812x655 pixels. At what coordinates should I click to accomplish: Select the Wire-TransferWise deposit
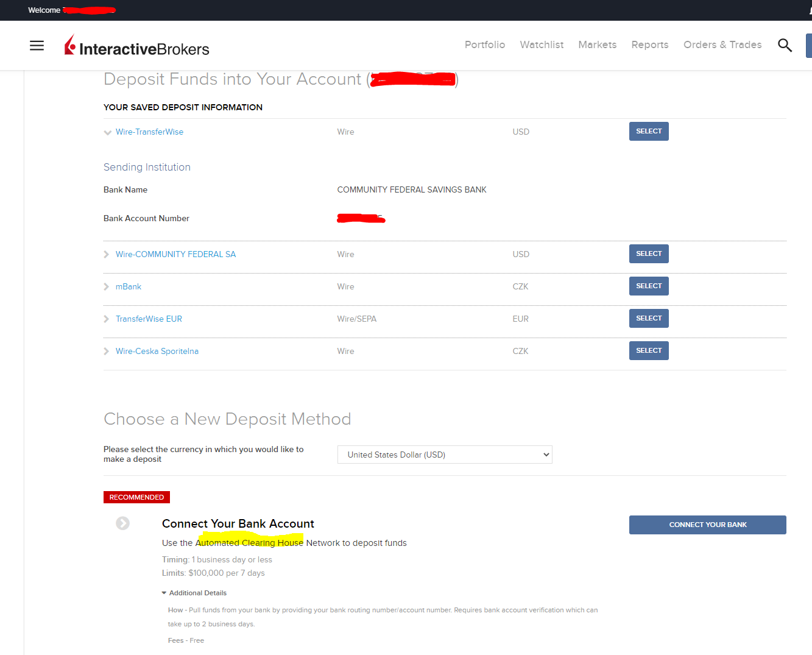[x=649, y=132]
